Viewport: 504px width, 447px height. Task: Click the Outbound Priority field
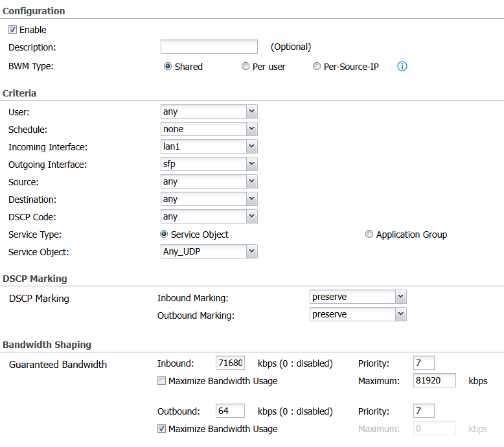coord(424,411)
